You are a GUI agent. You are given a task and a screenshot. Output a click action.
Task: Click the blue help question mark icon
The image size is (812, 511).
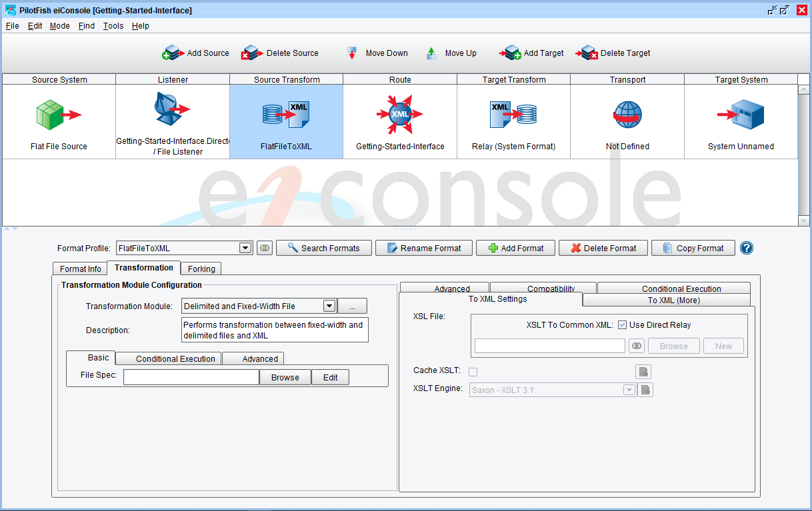747,248
